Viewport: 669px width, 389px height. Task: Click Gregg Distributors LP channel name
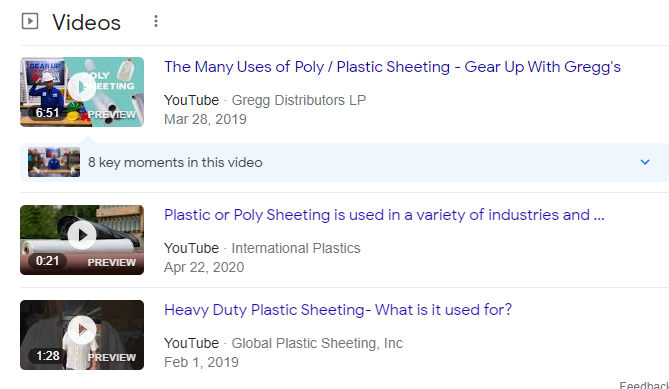click(x=299, y=100)
